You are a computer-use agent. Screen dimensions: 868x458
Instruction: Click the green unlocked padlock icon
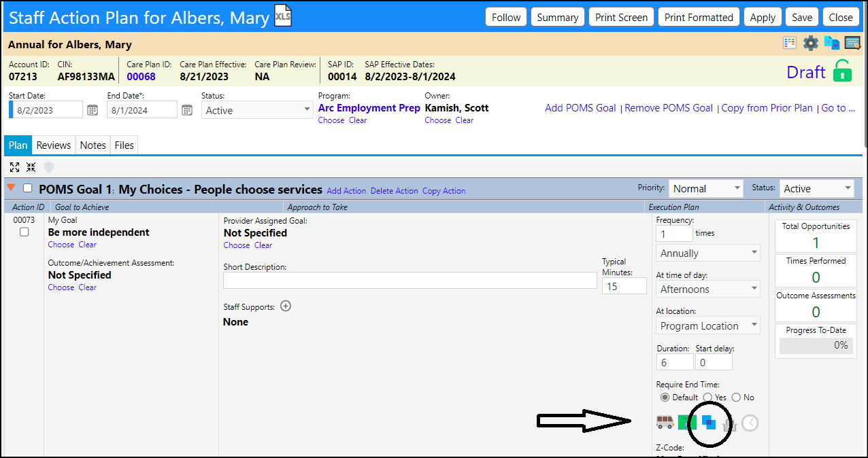coord(842,71)
